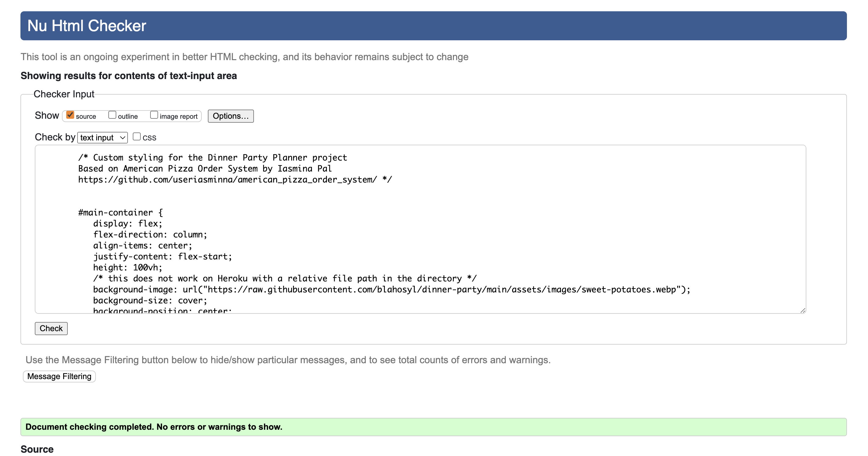Click the 'Check by' label

coord(55,137)
